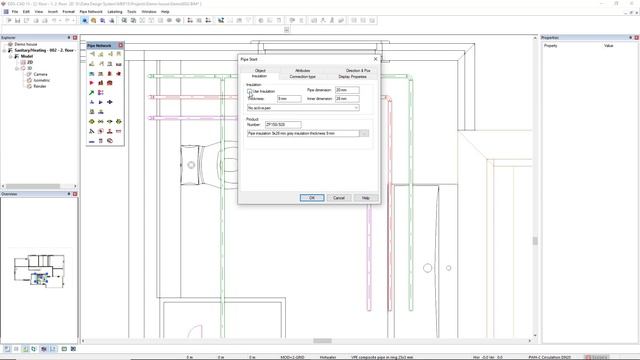Open the File menu
The width and height of the screenshot is (640, 360).
coord(15,12)
